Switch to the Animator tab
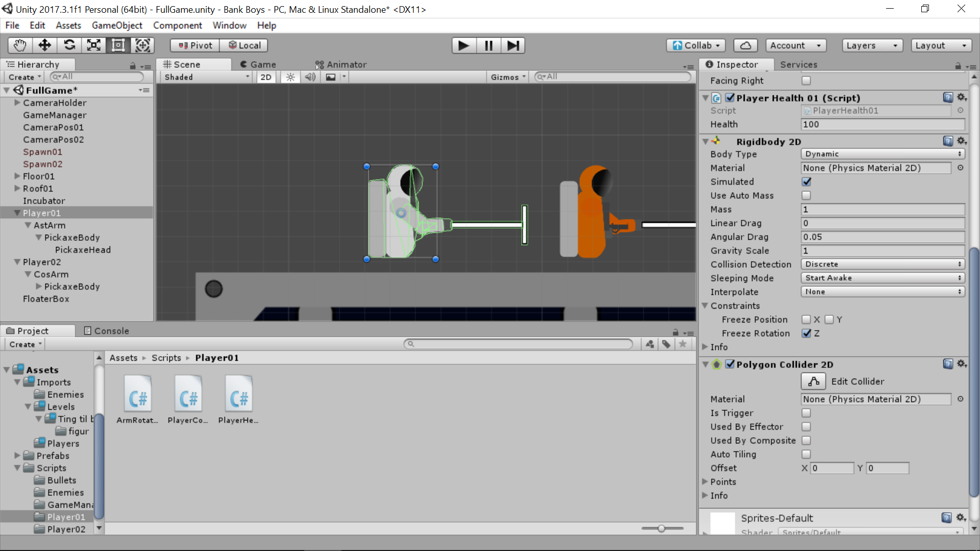 coord(341,64)
